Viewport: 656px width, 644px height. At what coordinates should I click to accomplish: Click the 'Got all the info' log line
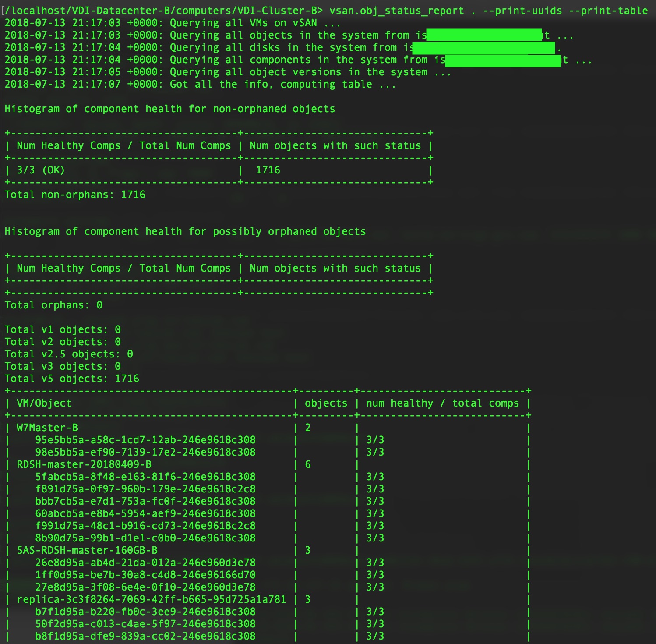point(200,84)
